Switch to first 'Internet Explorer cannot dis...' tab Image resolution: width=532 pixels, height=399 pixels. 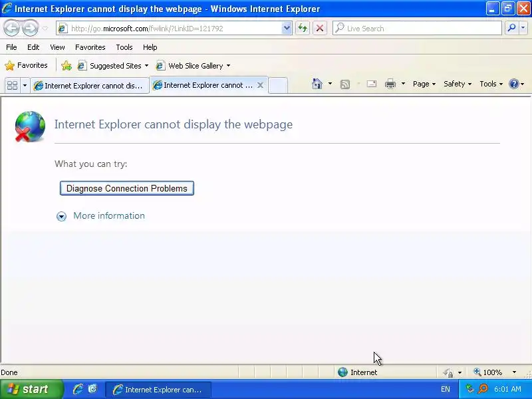90,86
